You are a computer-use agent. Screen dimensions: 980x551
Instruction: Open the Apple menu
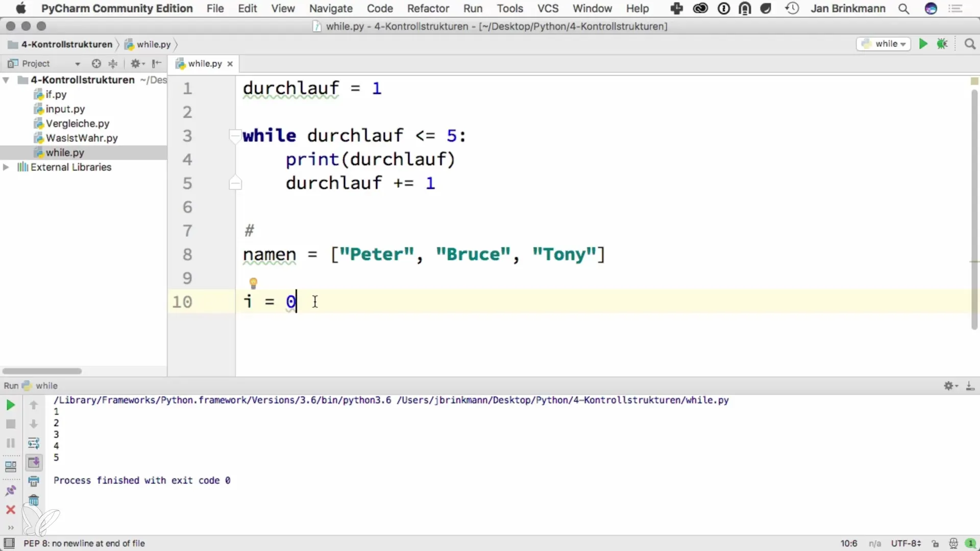tap(20, 9)
